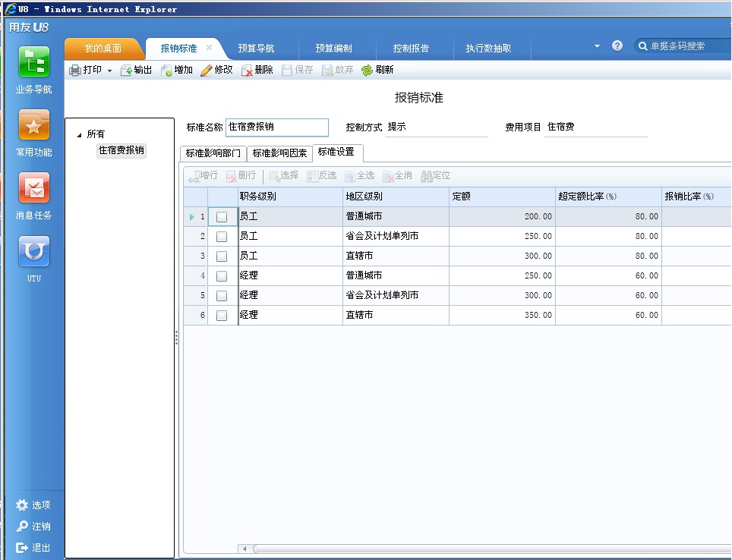Open the 常用功能 star folder icon
Image resolution: width=732 pixels, height=560 pixels.
33,124
